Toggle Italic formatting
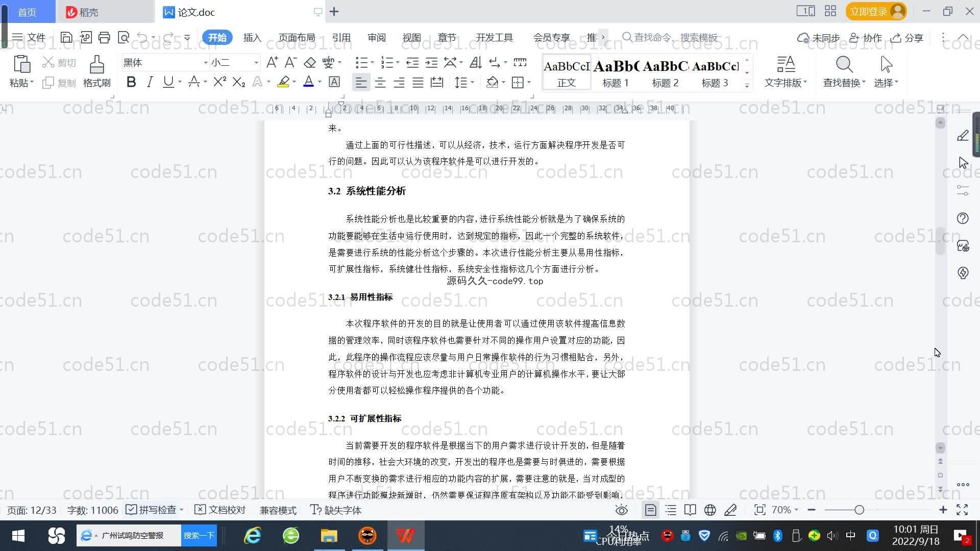Image resolution: width=980 pixels, height=551 pixels. click(x=150, y=82)
